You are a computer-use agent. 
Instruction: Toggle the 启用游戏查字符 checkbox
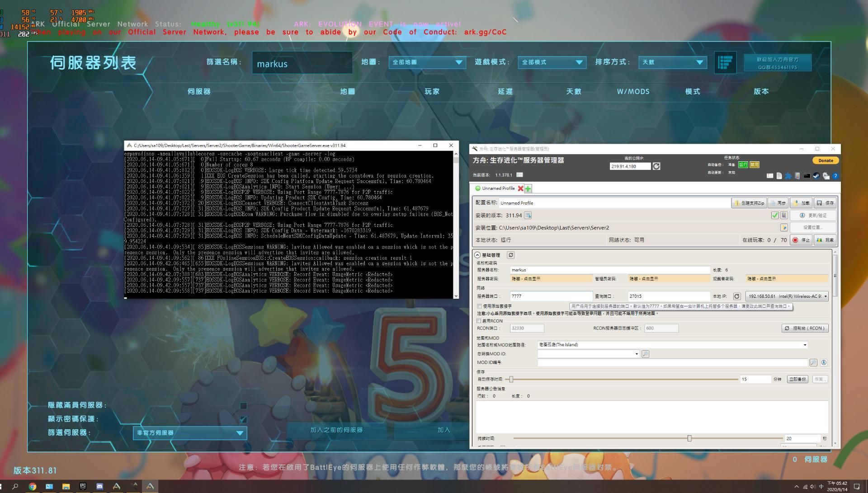(479, 306)
